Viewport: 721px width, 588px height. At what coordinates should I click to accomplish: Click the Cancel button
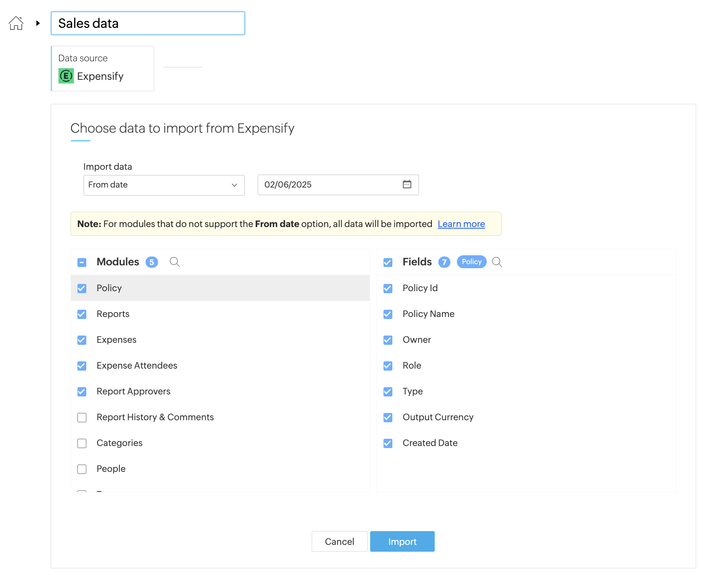coord(339,541)
